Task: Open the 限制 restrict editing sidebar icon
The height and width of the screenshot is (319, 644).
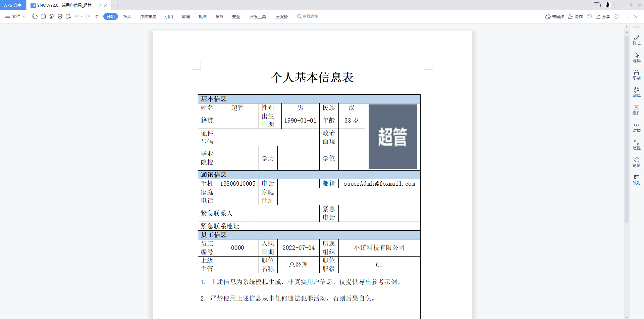Action: pyautogui.click(x=636, y=75)
